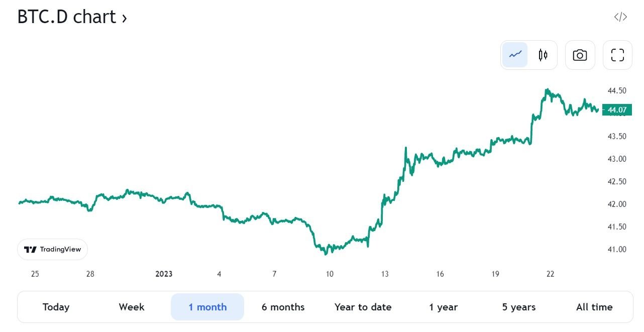The height and width of the screenshot is (332, 644).
Task: Take a chart snapshot with camera icon
Action: pos(580,55)
